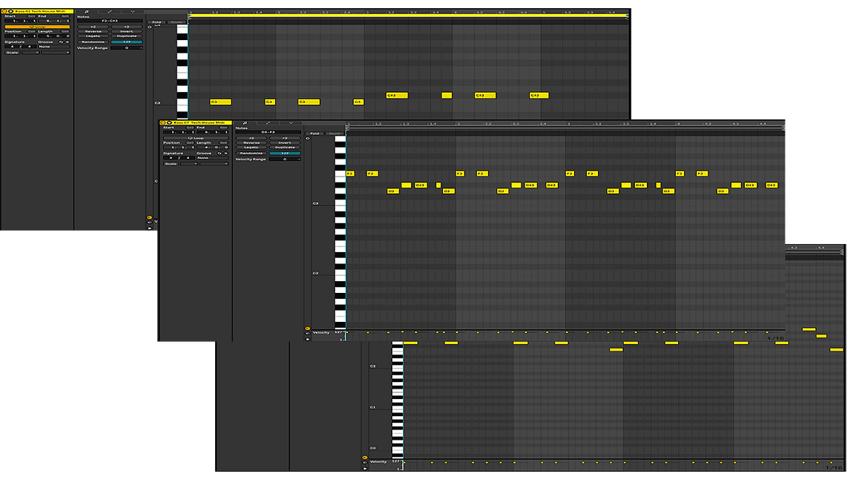868x488 pixels.
Task: Open scale name dropdown in Bass 01
Action: coord(56,53)
